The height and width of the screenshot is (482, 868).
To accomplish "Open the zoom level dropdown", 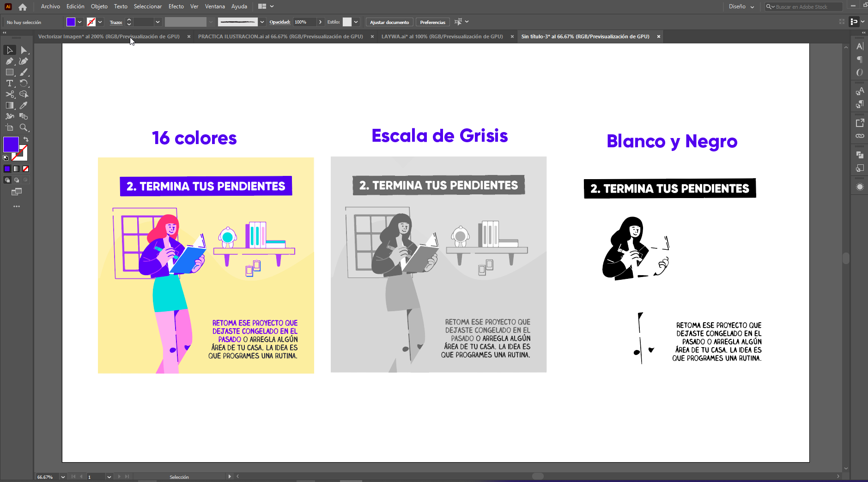I will click(63, 477).
